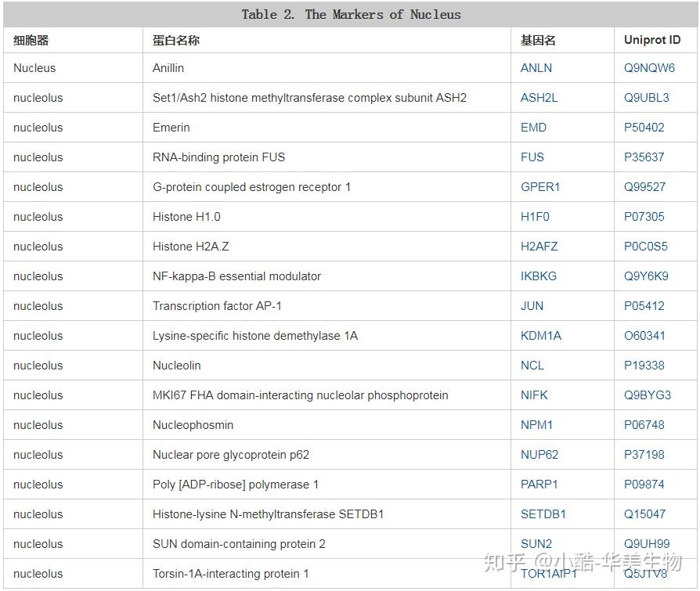Viewport: 700px width, 591px height.
Task: Open Uniprot entry Q9UBL3
Action: [x=647, y=98]
